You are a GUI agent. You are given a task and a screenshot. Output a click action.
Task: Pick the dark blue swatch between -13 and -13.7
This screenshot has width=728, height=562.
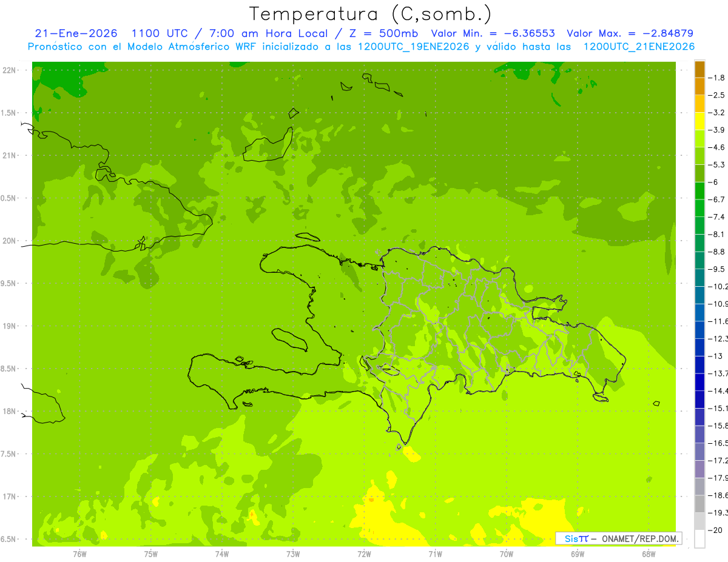699,365
